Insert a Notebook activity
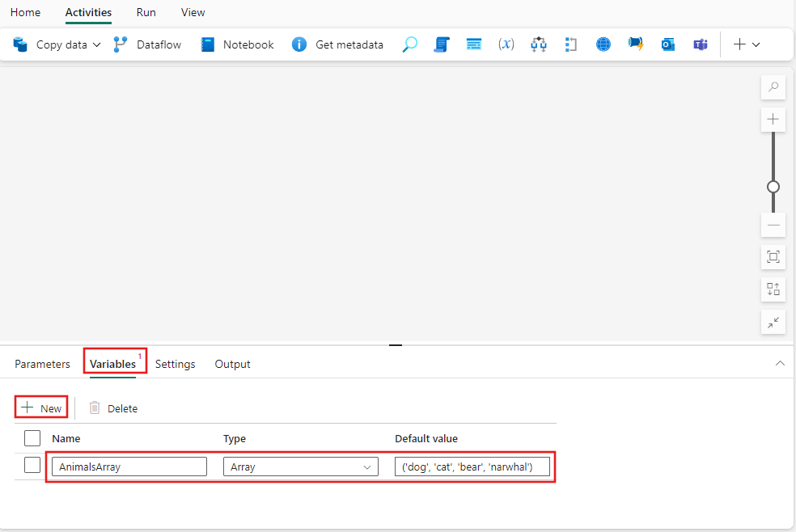This screenshot has width=796, height=532. pyautogui.click(x=236, y=44)
